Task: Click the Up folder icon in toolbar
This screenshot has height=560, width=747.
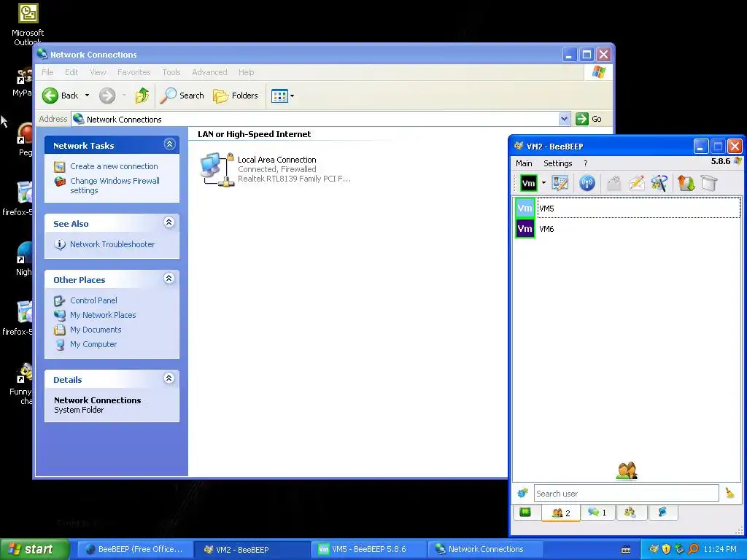Action: (142, 96)
